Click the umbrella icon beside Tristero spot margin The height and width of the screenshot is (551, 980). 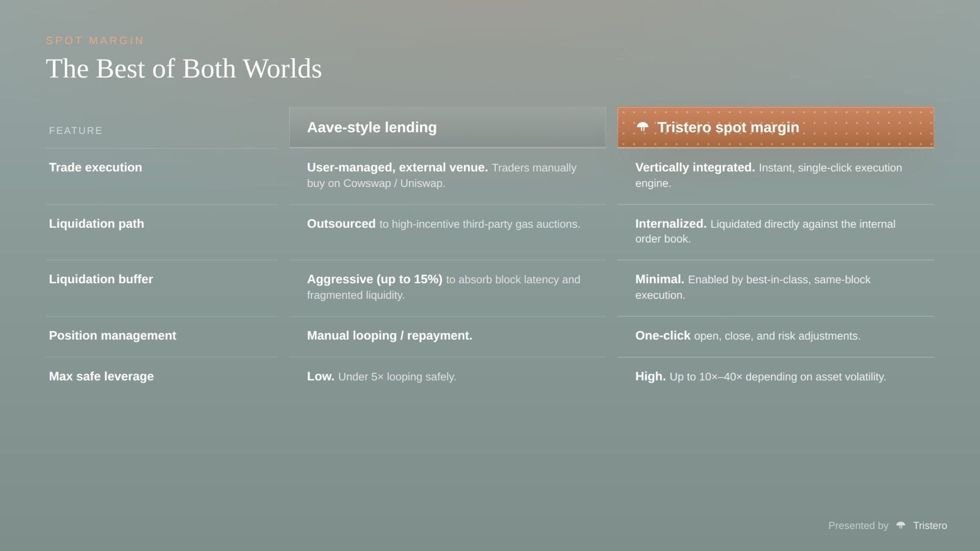[643, 127]
